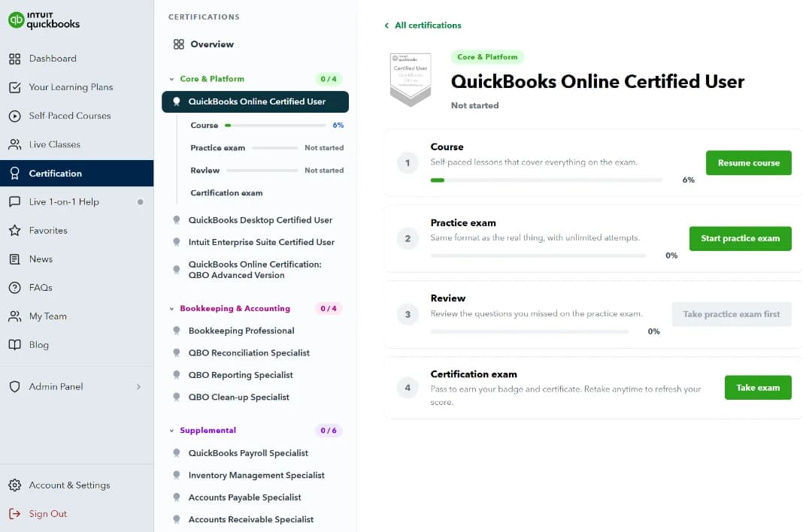The height and width of the screenshot is (532, 803).
Task: Click badge icon beside QuickBooks Payroll Specialist
Action: (176, 453)
